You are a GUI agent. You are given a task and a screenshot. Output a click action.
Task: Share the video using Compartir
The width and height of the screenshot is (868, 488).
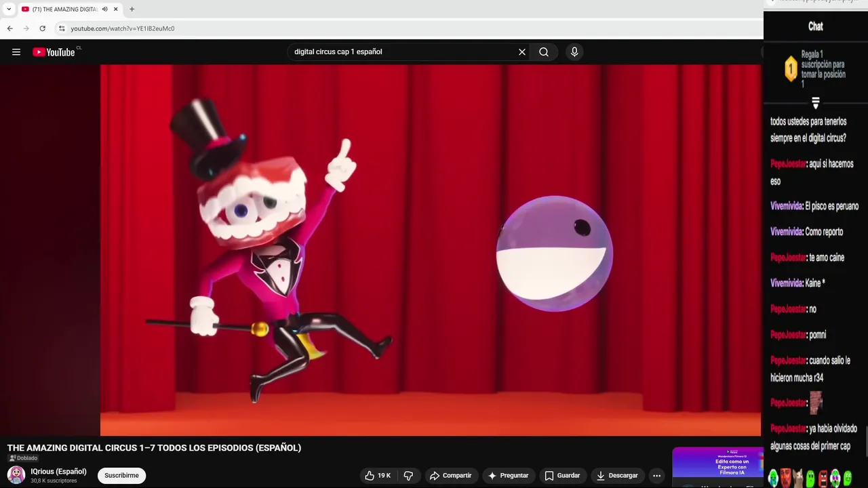click(450, 476)
